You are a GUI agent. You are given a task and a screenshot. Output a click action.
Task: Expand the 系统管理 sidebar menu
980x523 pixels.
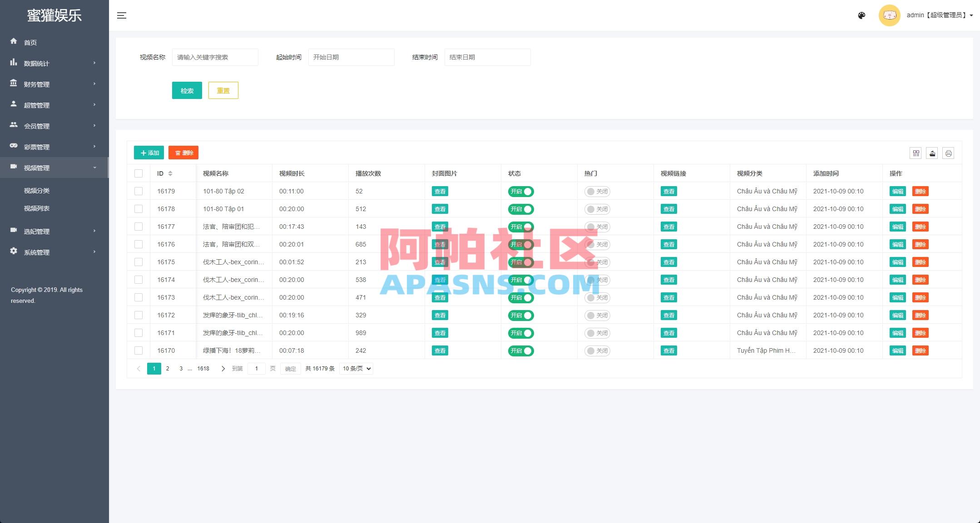37,252
